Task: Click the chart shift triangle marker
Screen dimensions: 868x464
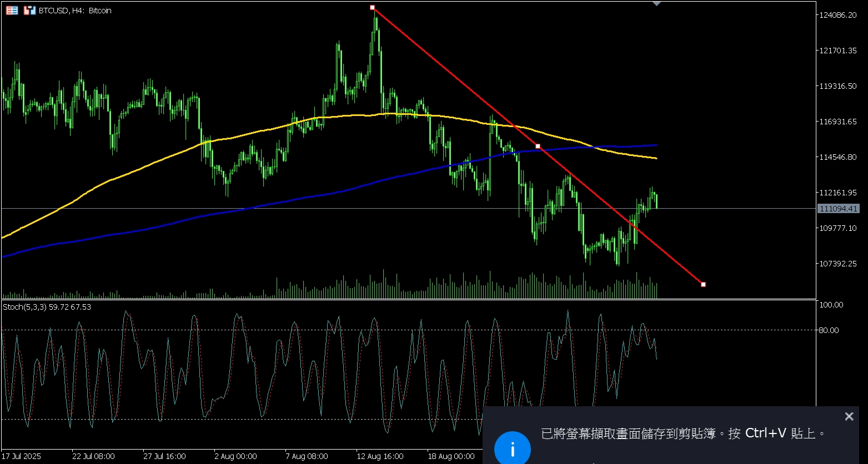Action: (657, 4)
